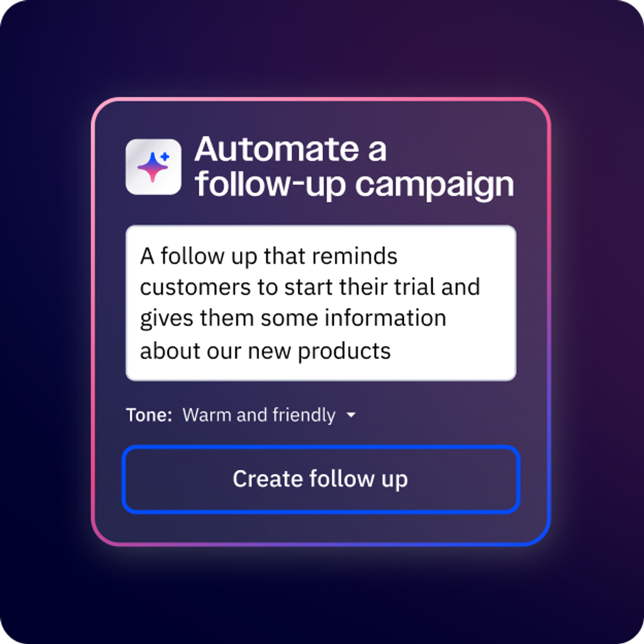
Task: Click the dark background outside the card
Action: point(48,322)
